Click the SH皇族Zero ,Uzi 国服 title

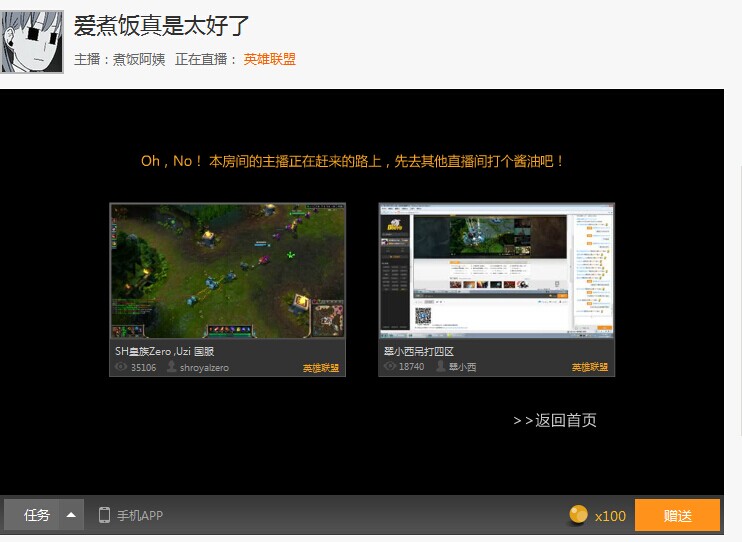point(165,351)
